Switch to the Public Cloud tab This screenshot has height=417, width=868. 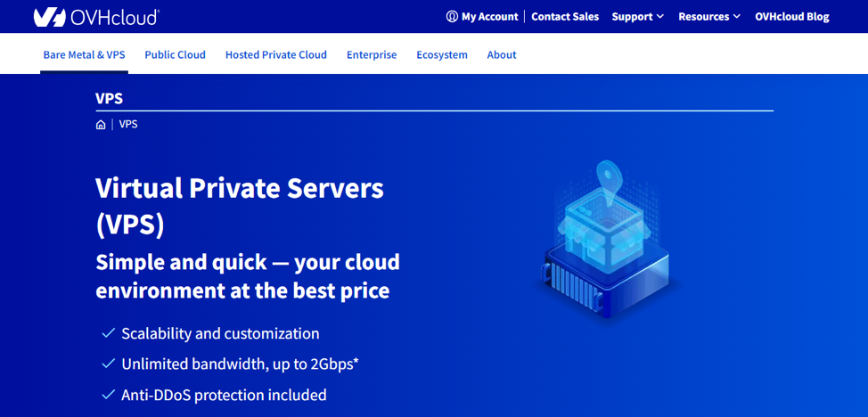point(175,54)
